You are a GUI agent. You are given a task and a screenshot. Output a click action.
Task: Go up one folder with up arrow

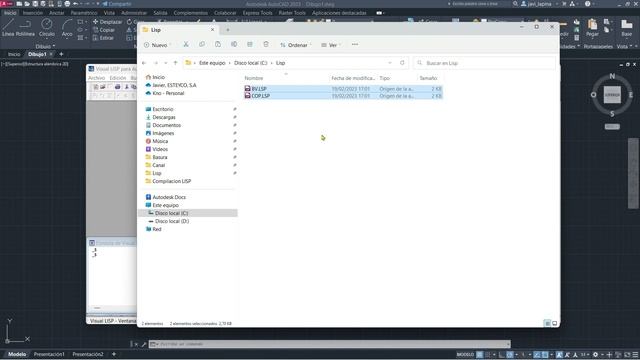(176, 63)
